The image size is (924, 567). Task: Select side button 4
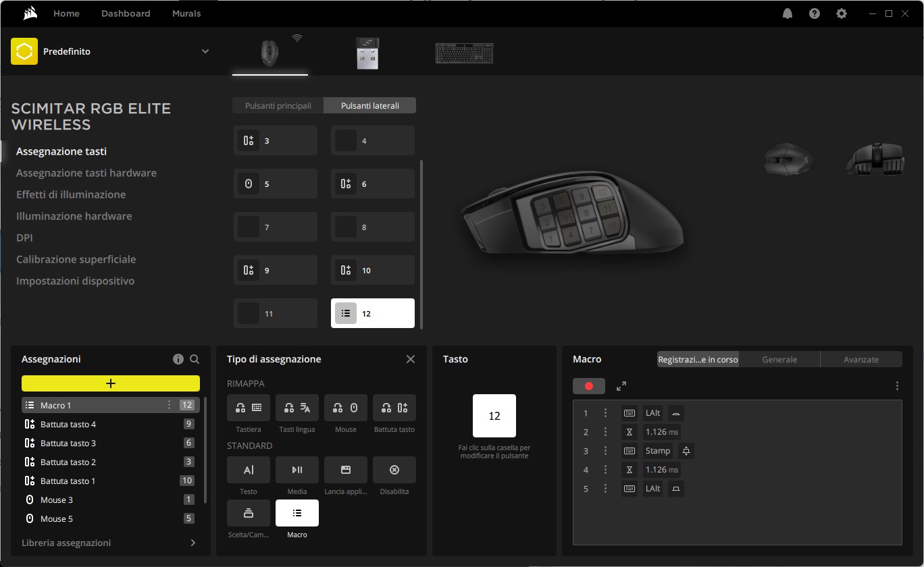point(373,140)
